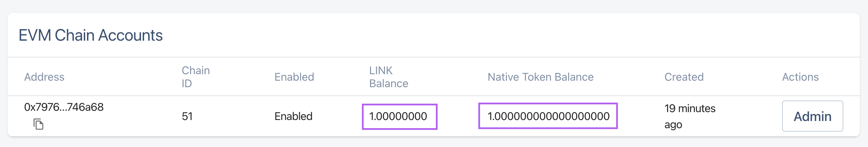Copy the 0x7976...746a68 address via copy icon
Image resolution: width=868 pixels, height=147 pixels.
(x=38, y=124)
